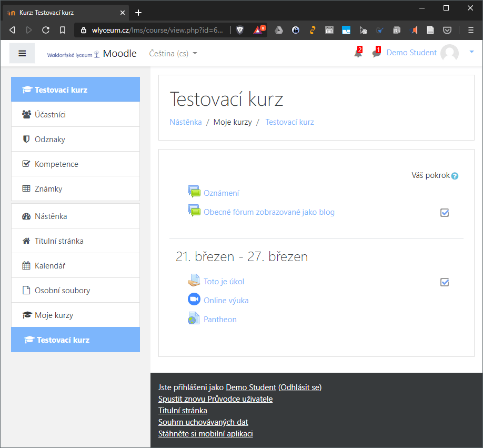Open the messages speech bubble icon
The width and height of the screenshot is (483, 448).
point(376,53)
